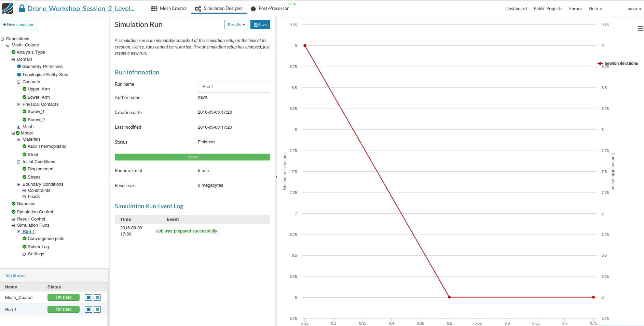
Task: Save the simulation run
Action: pyautogui.click(x=260, y=25)
